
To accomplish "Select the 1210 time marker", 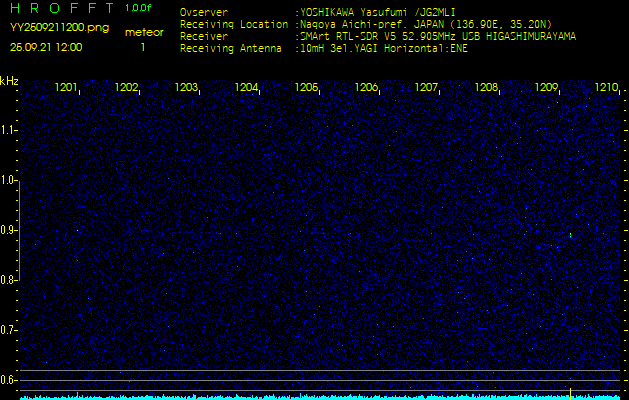I will tap(606, 88).
